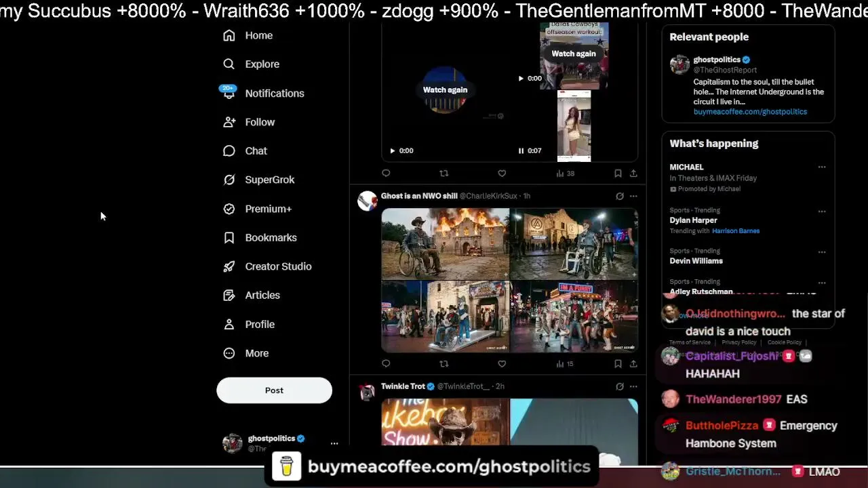The image size is (868, 488).
Task: Open Ghost is an NWO shill profile avatar
Action: (x=367, y=201)
